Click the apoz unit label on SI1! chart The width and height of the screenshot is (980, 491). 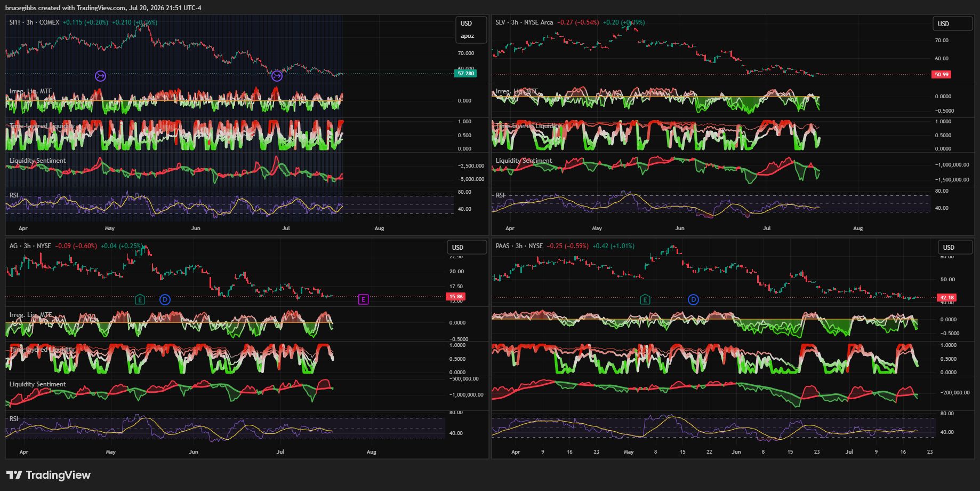pos(467,36)
